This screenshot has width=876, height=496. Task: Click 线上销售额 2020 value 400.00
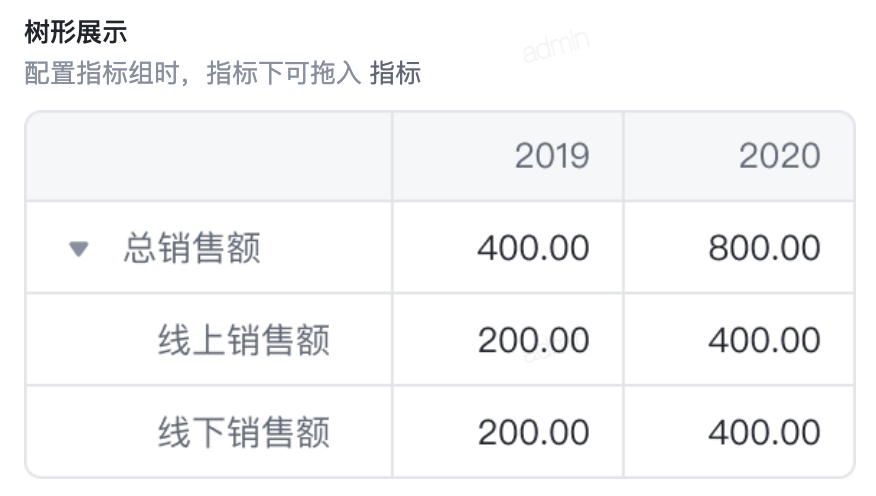tap(764, 340)
